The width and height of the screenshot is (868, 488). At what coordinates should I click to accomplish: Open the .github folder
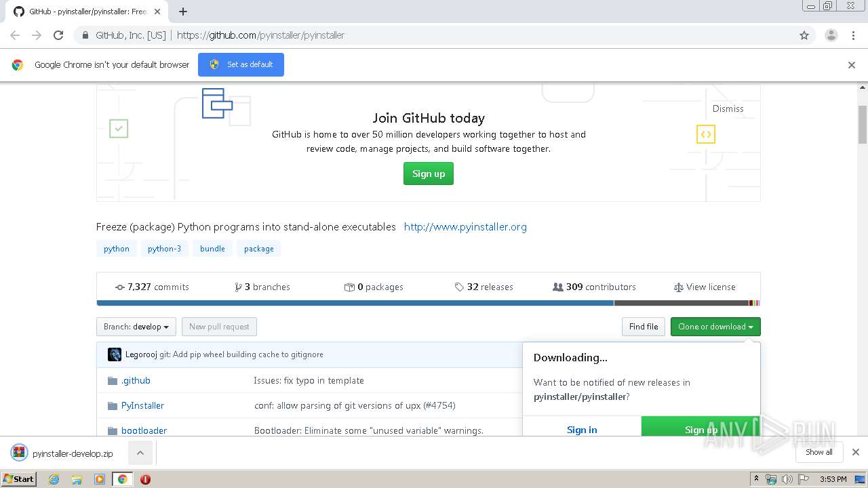[136, 380]
